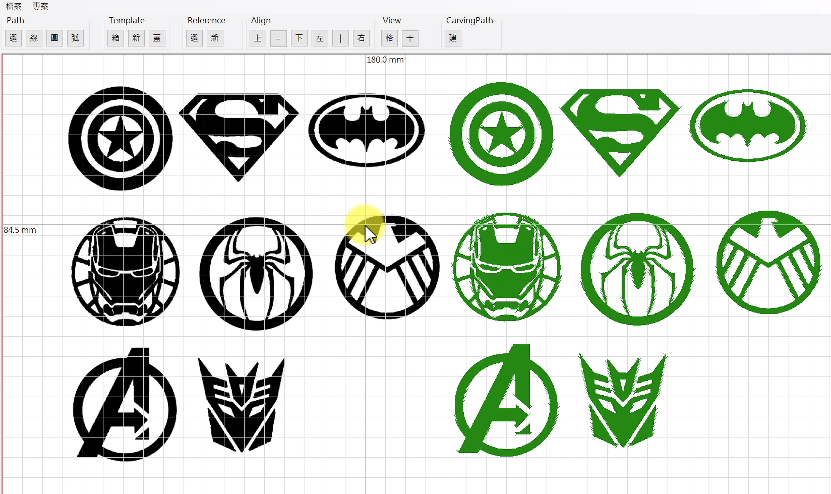Align to bottom with the 下 button
This screenshot has height=494, width=831.
(x=299, y=38)
